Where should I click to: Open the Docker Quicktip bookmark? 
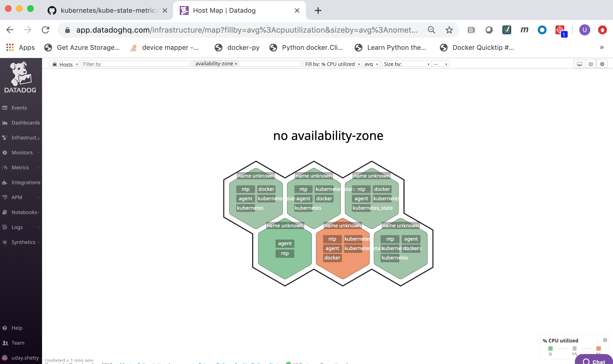(x=477, y=48)
